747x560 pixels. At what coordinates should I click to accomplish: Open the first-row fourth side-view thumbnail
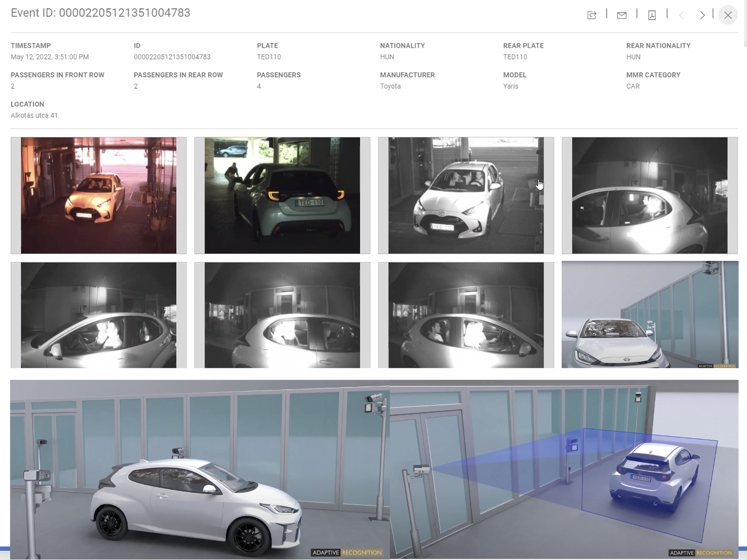(649, 195)
